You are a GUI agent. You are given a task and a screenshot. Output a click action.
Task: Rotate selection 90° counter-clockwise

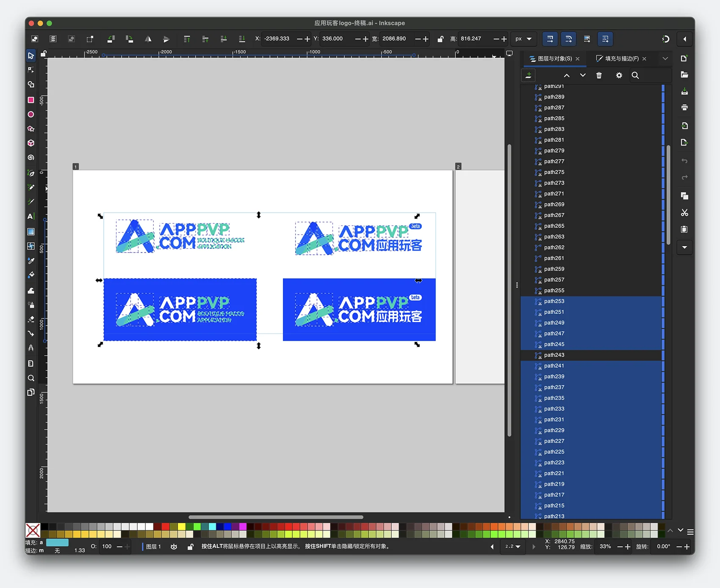[x=111, y=39]
